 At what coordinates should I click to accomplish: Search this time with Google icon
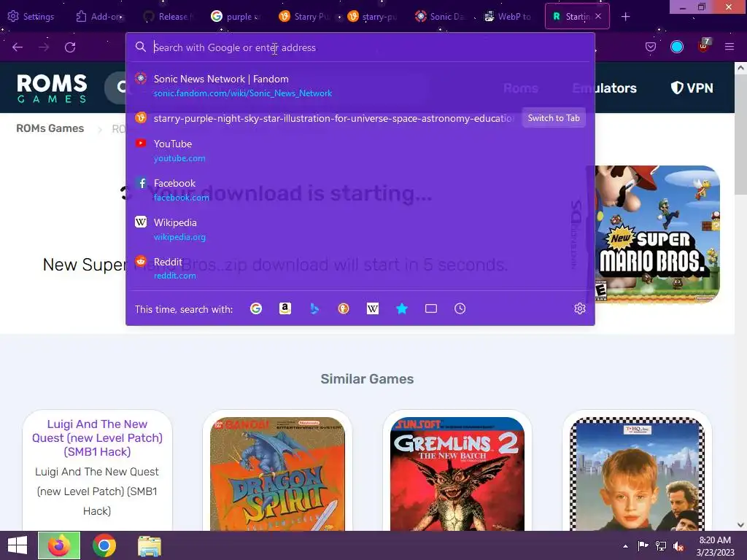click(x=256, y=308)
